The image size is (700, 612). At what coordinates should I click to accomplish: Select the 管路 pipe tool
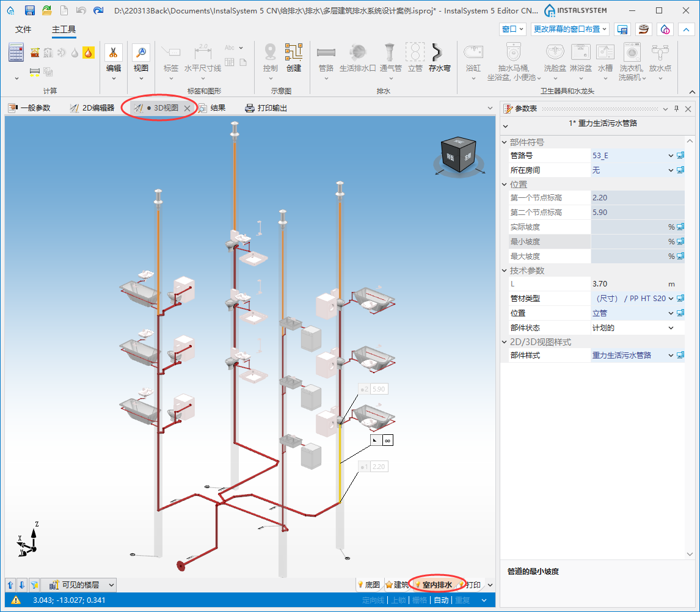[326, 58]
